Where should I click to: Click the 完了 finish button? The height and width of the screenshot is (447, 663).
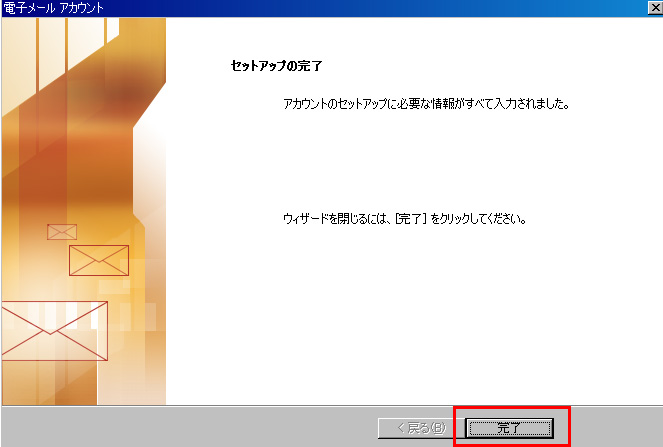(510, 428)
